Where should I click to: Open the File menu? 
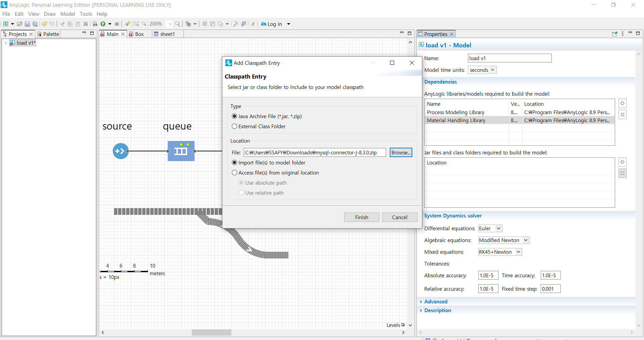click(x=6, y=14)
